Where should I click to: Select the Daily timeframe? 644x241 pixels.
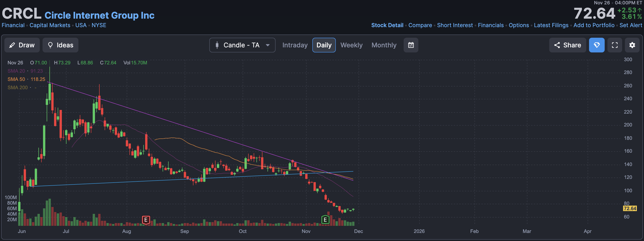(x=324, y=45)
